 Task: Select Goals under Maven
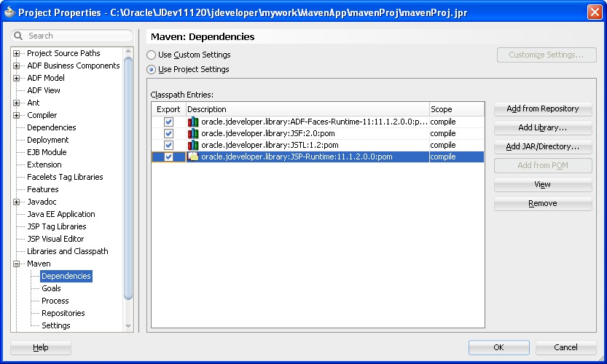pos(51,288)
